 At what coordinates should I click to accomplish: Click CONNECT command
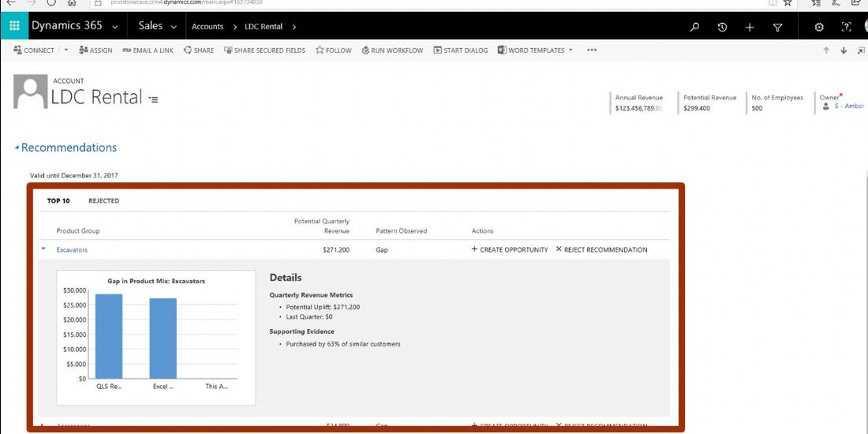click(x=34, y=50)
